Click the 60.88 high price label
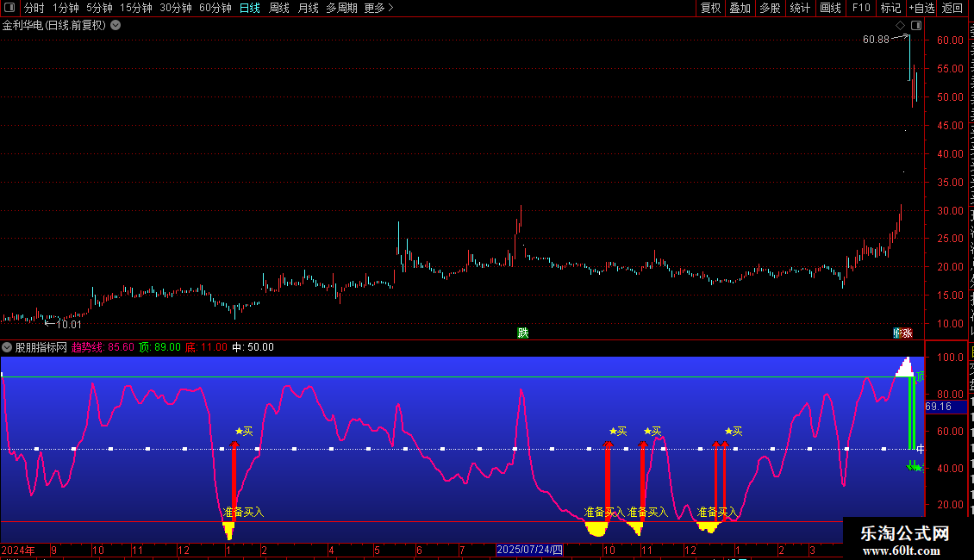 pos(876,40)
